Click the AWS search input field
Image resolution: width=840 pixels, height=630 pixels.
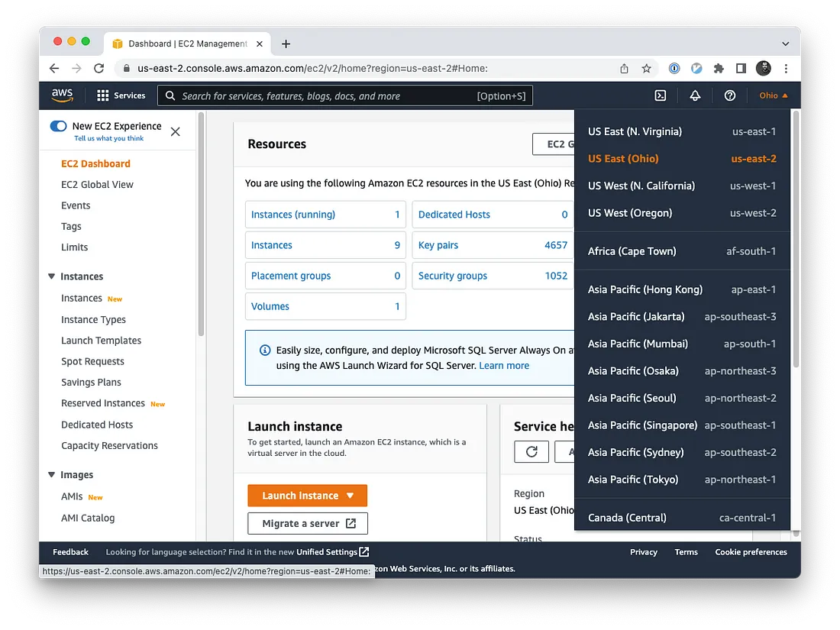coord(345,96)
